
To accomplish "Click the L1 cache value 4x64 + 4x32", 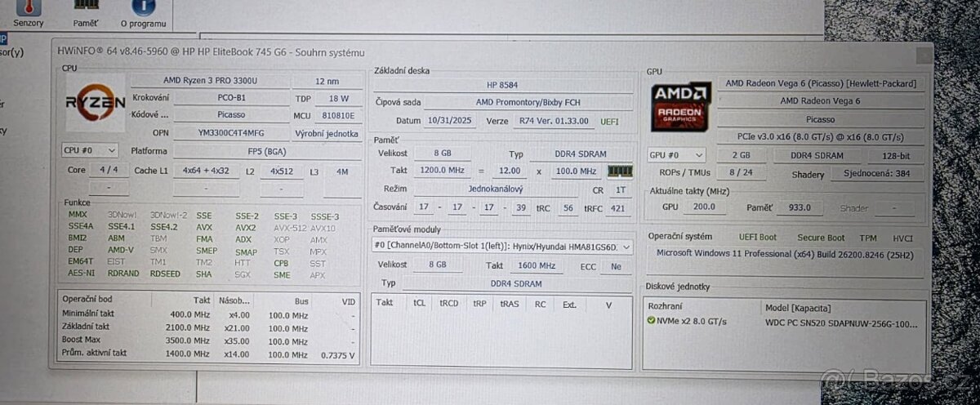I will point(206,171).
